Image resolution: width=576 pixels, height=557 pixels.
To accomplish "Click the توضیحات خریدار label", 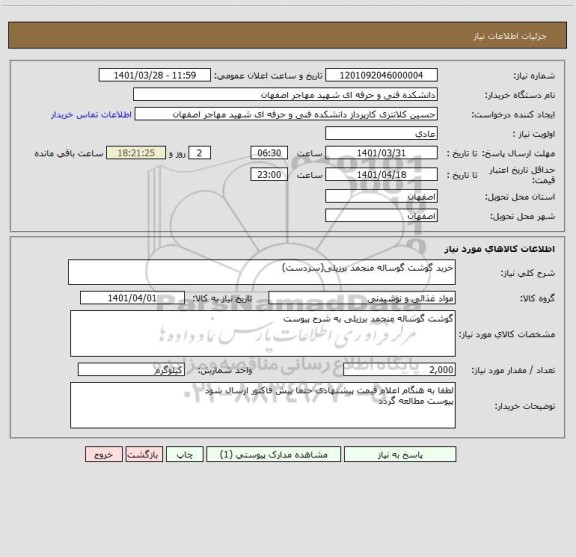I will click(x=525, y=406).
